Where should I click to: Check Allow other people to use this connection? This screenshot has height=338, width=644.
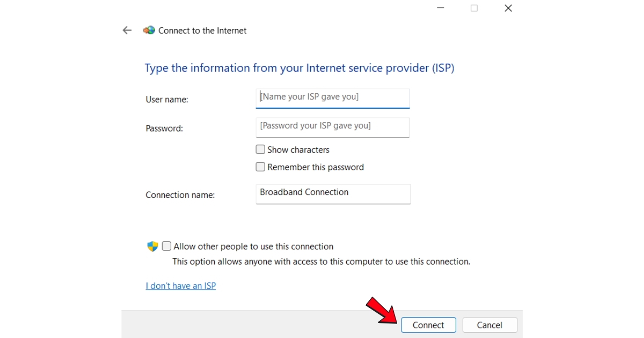[x=167, y=246]
